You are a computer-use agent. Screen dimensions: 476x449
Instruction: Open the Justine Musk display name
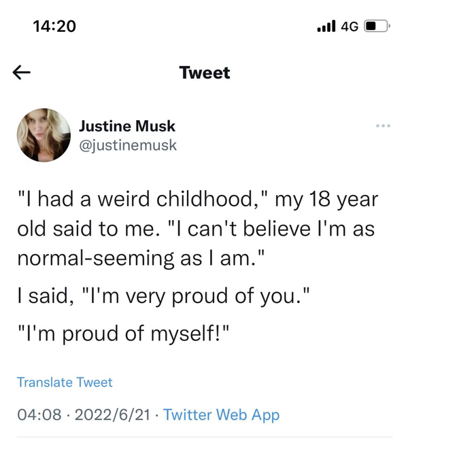coord(127,126)
